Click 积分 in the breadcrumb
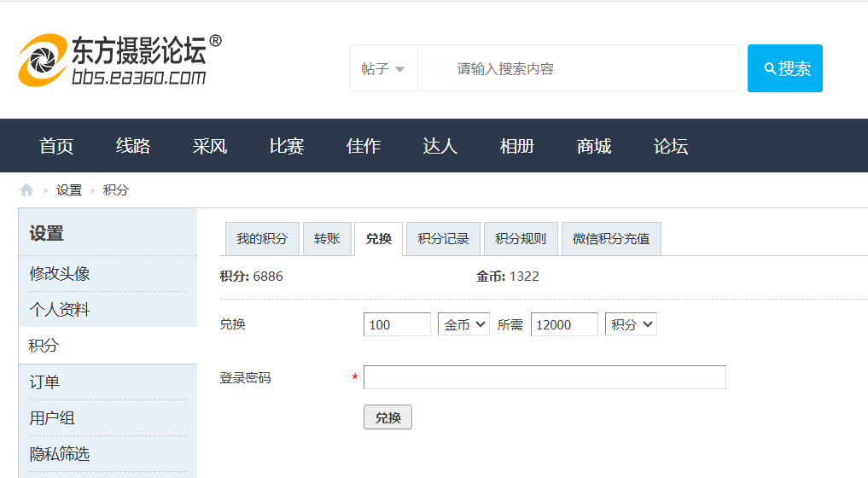Image resolution: width=868 pixels, height=478 pixels. click(x=116, y=190)
